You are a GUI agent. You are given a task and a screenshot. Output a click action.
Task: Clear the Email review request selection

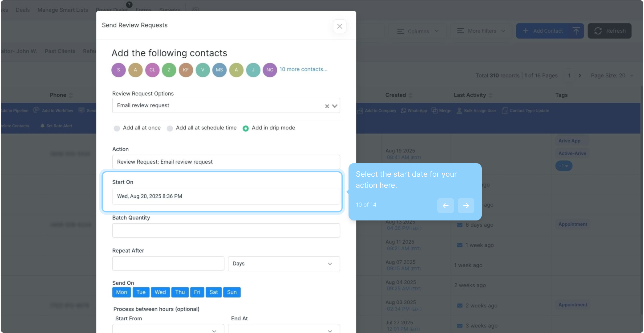click(x=327, y=106)
